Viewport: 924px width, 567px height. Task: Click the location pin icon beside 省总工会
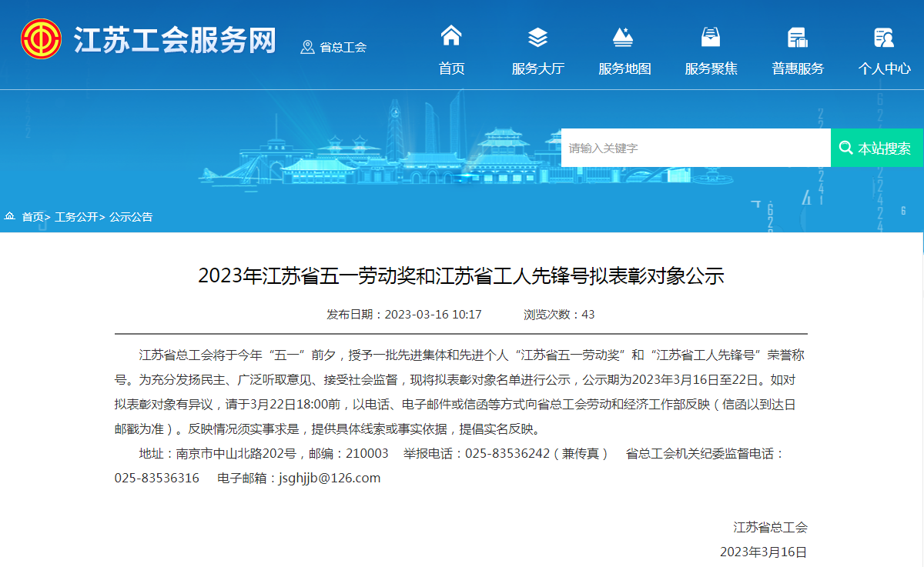(x=307, y=47)
